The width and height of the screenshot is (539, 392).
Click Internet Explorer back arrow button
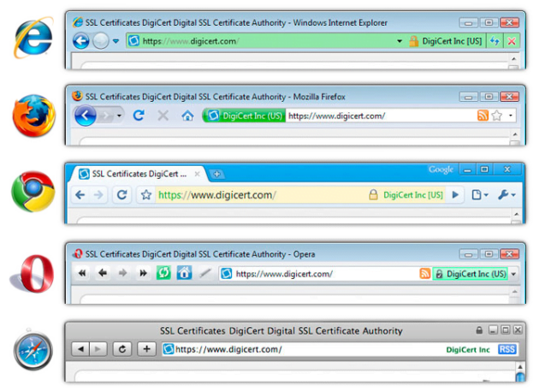tap(81, 41)
